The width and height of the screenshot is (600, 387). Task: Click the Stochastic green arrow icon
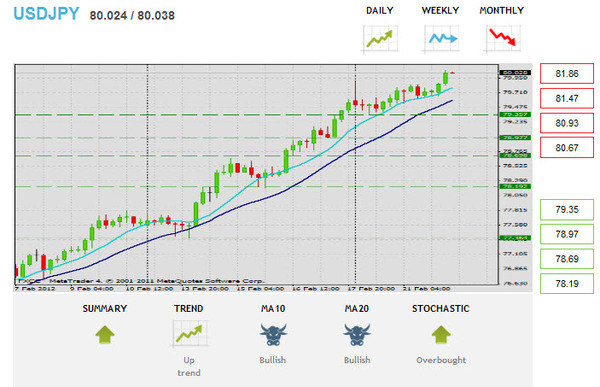(x=441, y=335)
